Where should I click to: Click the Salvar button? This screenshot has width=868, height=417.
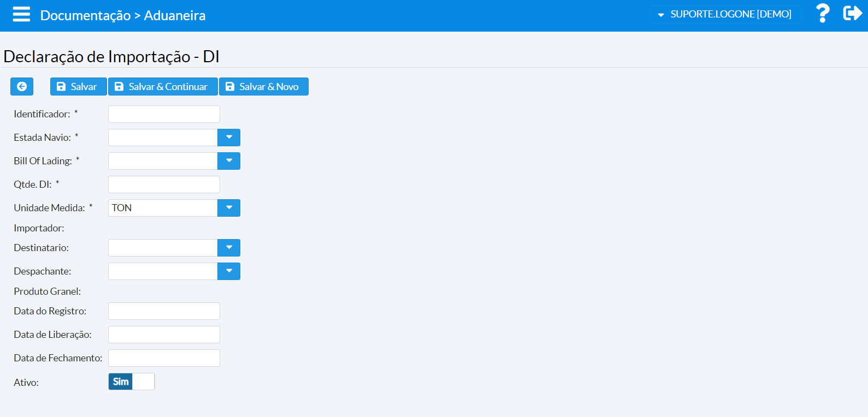(78, 87)
